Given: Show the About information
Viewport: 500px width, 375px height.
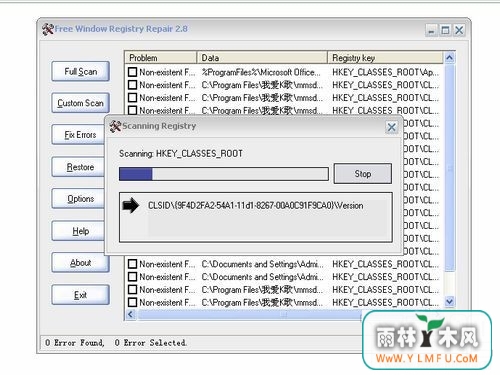Looking at the screenshot, I should (x=81, y=263).
